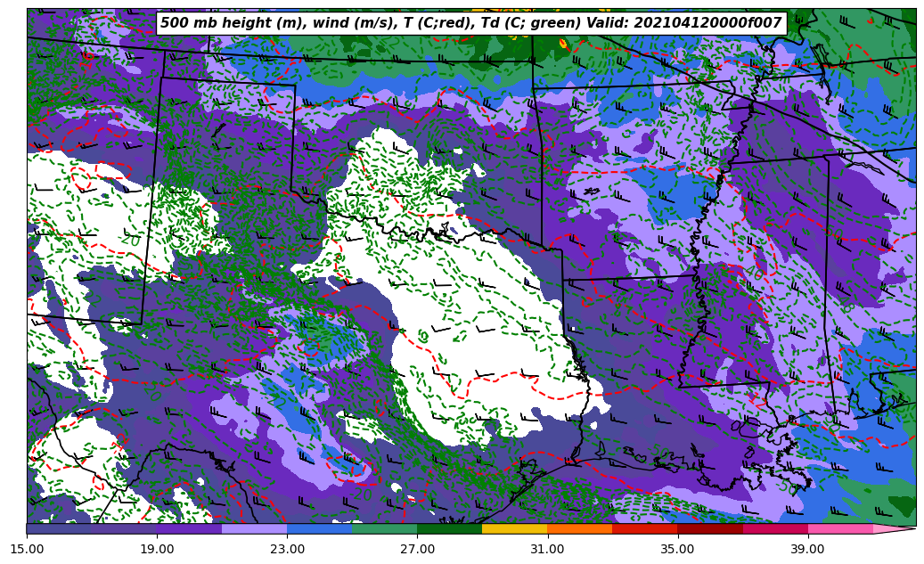Click the 39.00 colorbar tick label
The height and width of the screenshot is (564, 924).
click(807, 549)
